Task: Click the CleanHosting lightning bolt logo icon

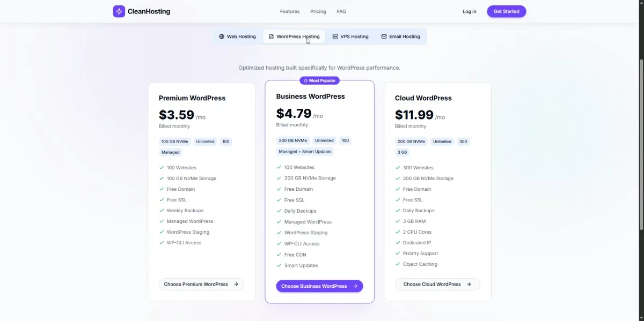Action: pyautogui.click(x=119, y=11)
